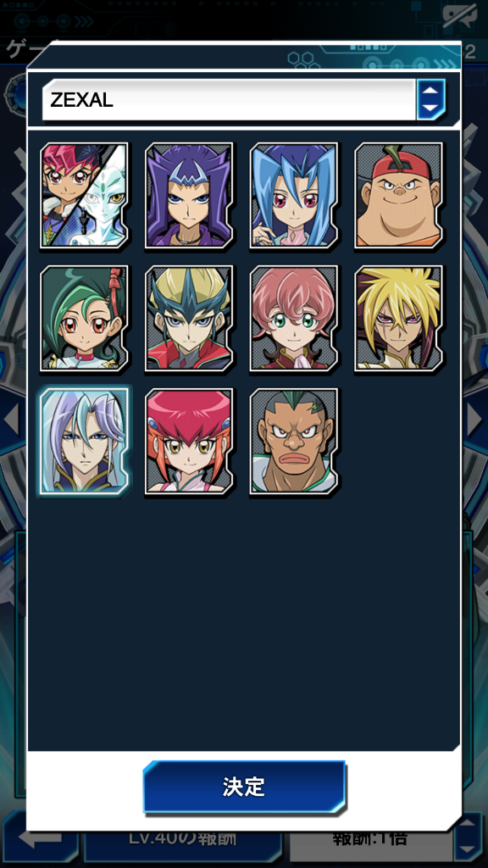Tap the LV.40 reward label at bottom

click(183, 837)
